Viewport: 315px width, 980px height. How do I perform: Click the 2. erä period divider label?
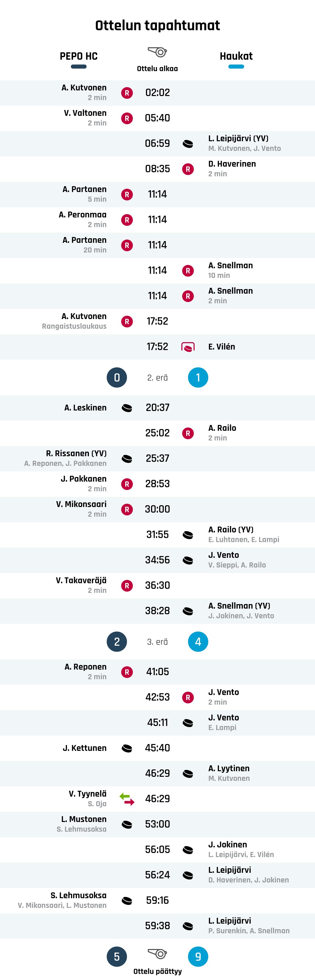157,378
